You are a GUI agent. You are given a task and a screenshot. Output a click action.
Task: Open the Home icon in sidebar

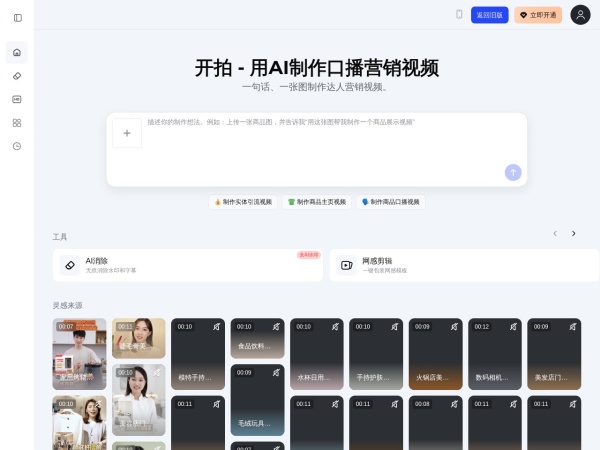tap(17, 52)
